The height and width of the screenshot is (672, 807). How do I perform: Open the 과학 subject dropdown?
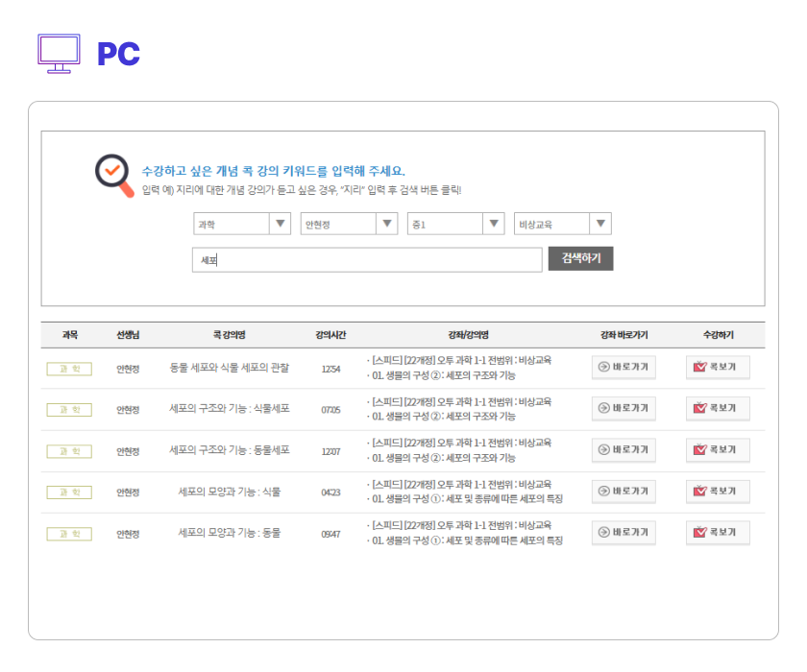pos(242,224)
